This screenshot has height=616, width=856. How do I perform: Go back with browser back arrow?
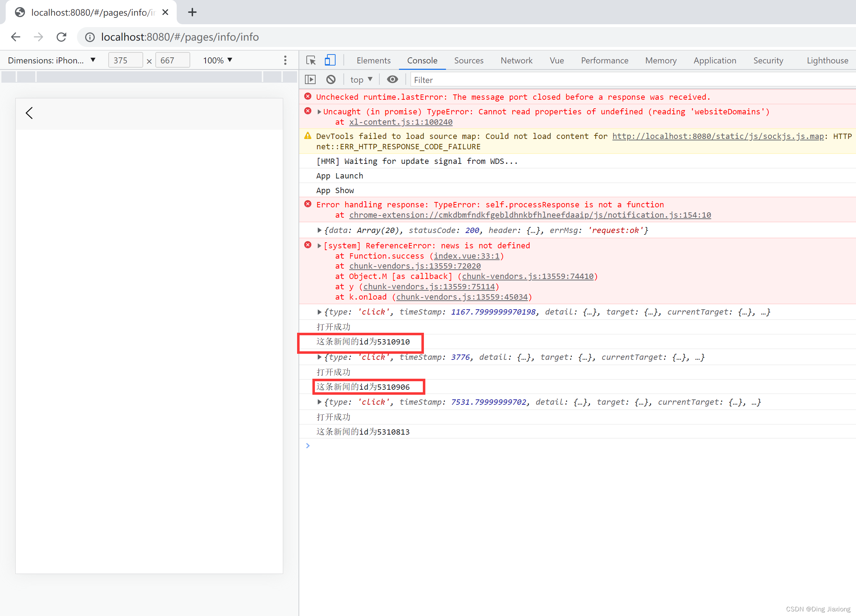coord(16,37)
